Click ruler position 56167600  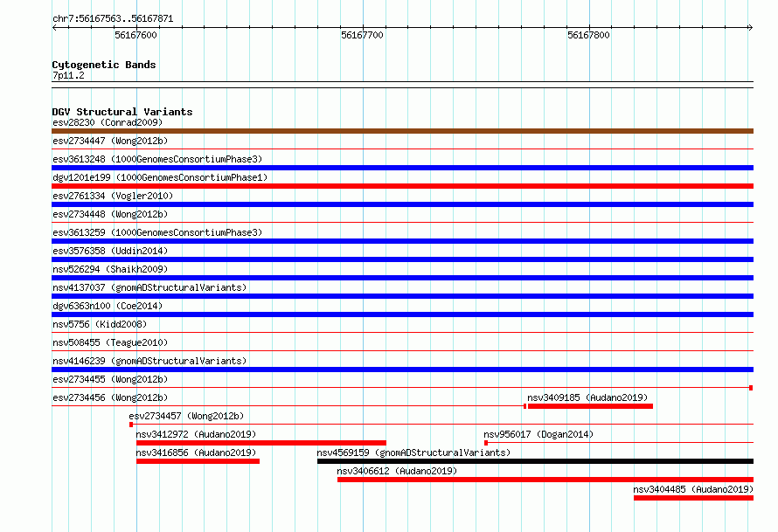pyautogui.click(x=135, y=35)
